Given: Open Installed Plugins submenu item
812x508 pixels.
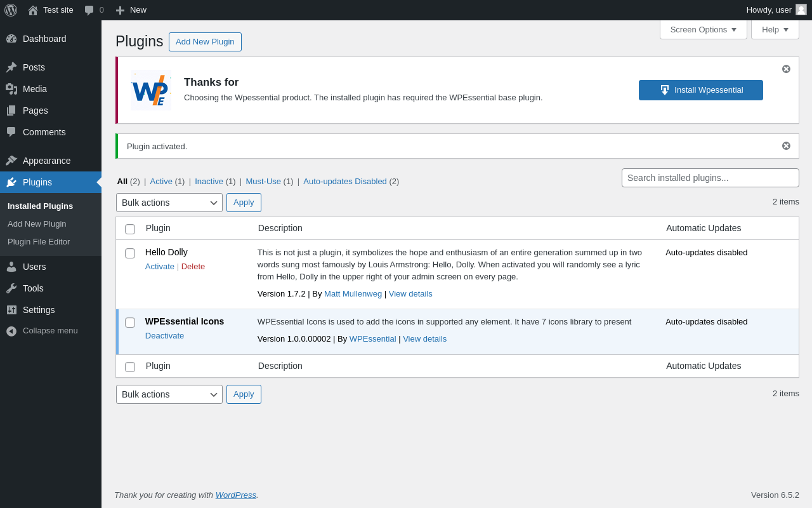Looking at the screenshot, I should 51,206.
